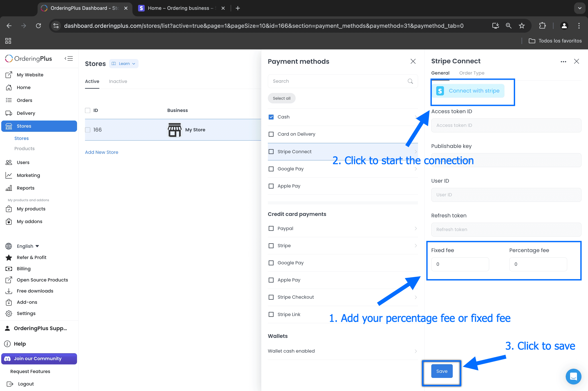The height and width of the screenshot is (391, 588).
Task: Select Active stores tab
Action: coord(92,81)
